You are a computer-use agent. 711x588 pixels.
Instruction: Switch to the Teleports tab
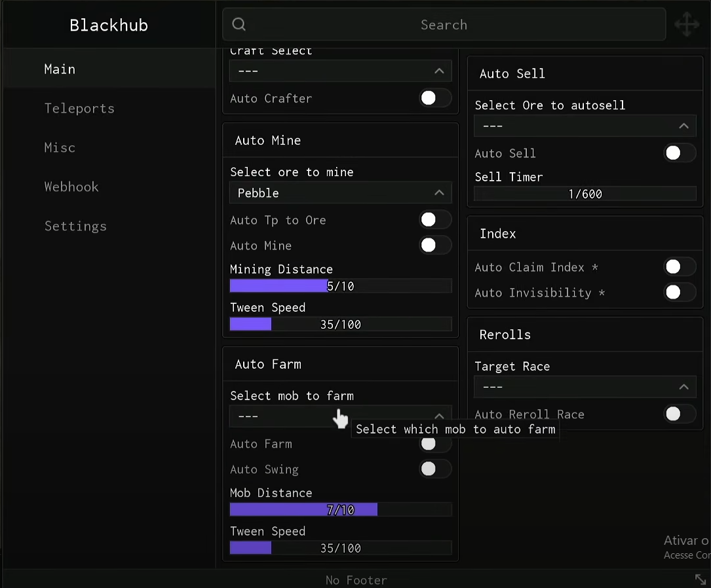coord(79,109)
